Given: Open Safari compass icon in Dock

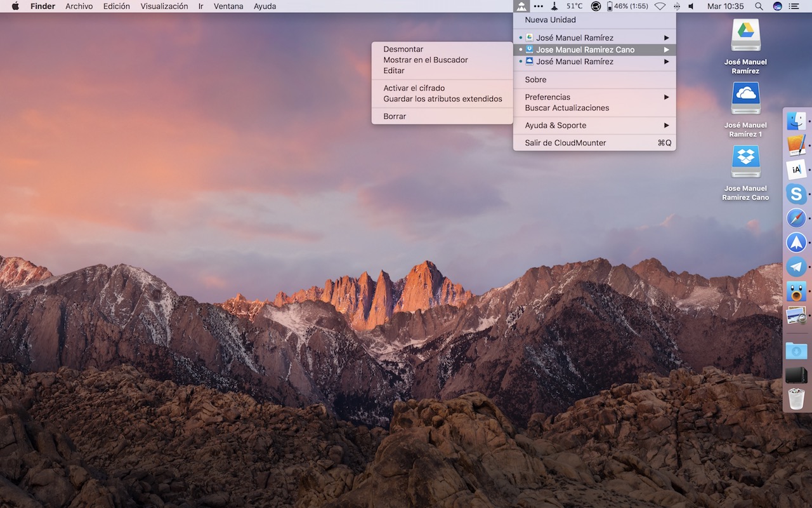Looking at the screenshot, I should [796, 218].
